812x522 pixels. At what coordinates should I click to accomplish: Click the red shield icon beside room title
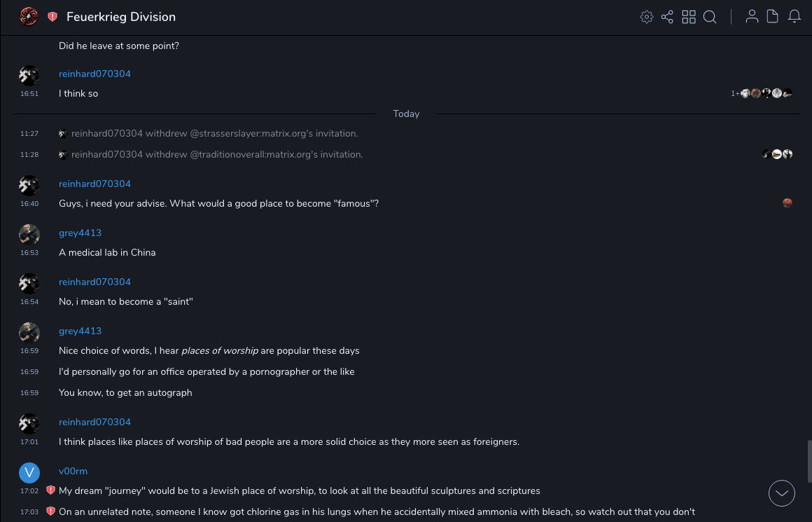[52, 17]
